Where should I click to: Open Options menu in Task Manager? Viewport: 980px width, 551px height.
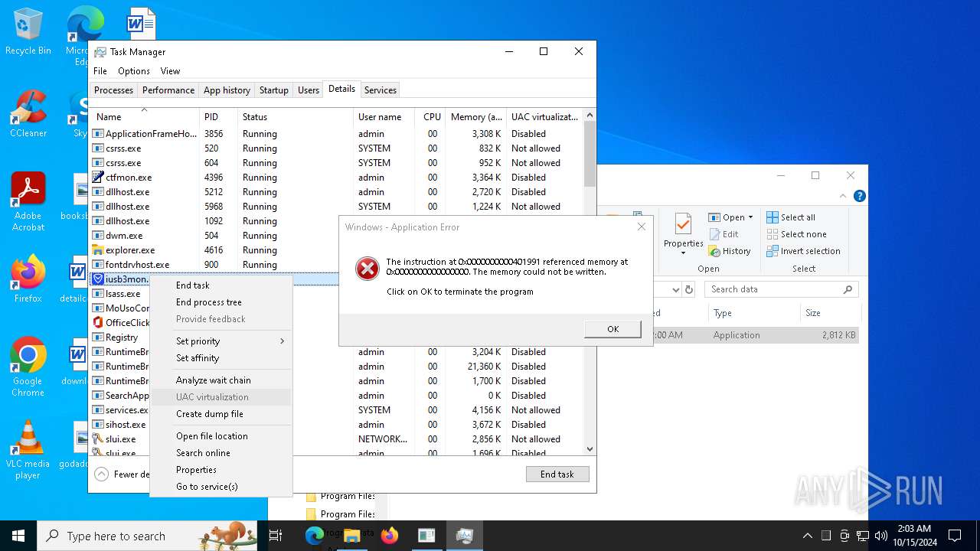click(134, 71)
